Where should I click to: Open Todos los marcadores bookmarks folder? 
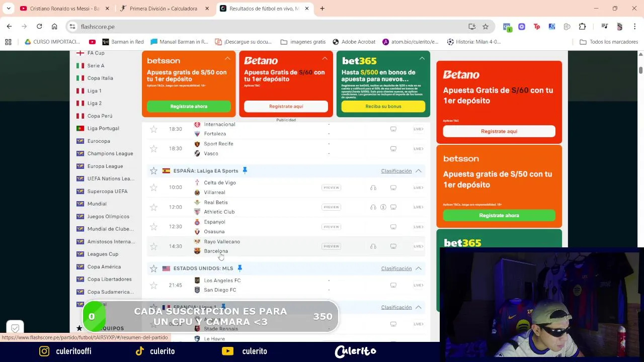coord(609,42)
